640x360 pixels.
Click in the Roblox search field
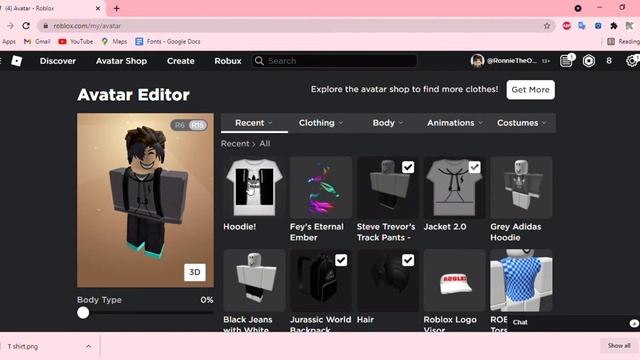pos(334,61)
